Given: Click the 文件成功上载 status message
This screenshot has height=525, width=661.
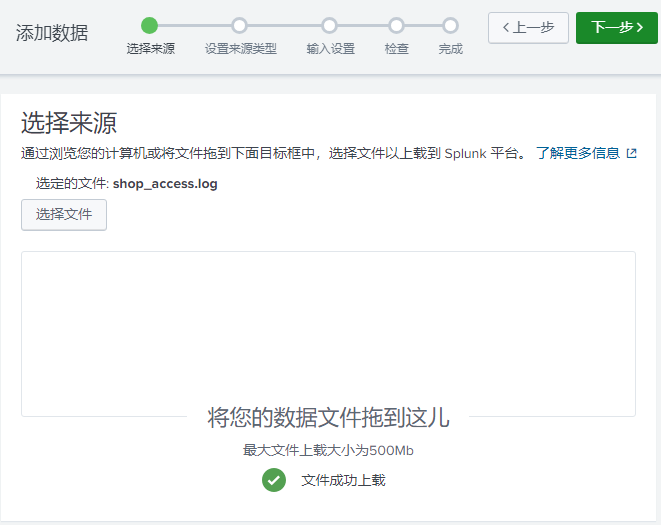Looking at the screenshot, I should coord(343,481).
